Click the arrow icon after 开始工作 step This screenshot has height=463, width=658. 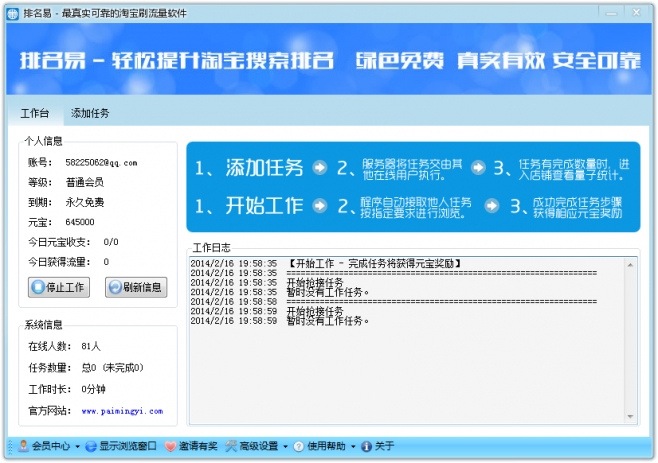pos(320,206)
